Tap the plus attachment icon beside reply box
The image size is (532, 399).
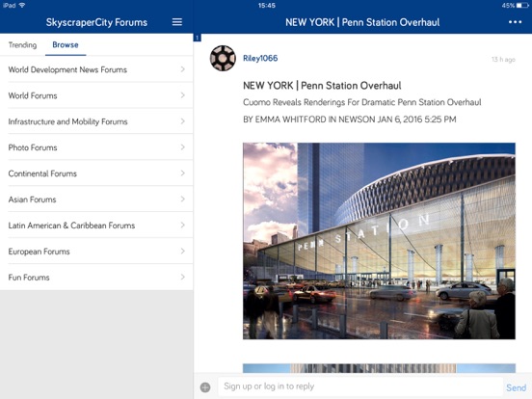click(205, 387)
